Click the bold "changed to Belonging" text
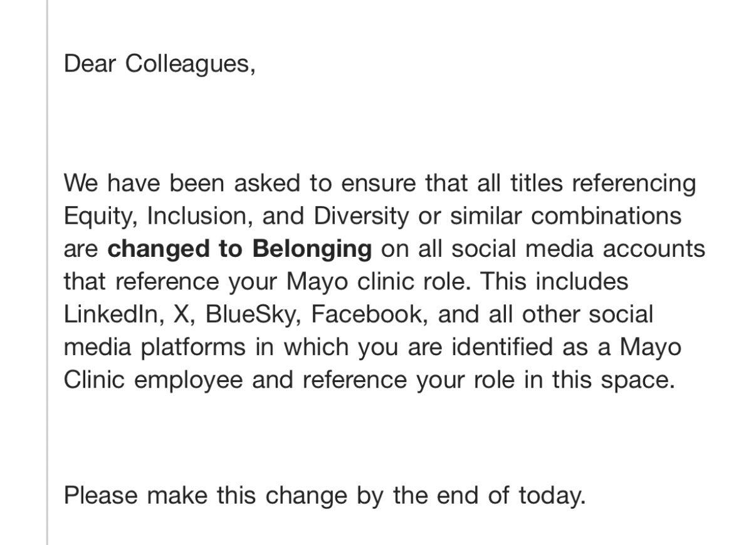This screenshot has height=545, width=756. coord(239,249)
